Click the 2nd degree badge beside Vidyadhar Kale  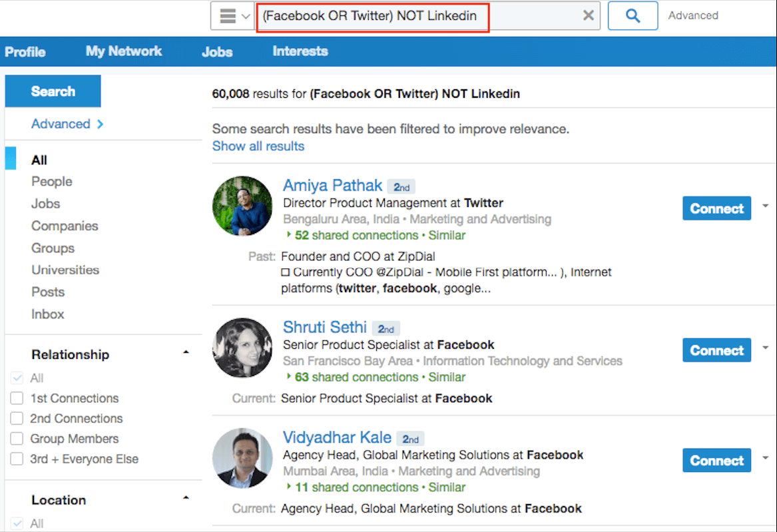(410, 439)
